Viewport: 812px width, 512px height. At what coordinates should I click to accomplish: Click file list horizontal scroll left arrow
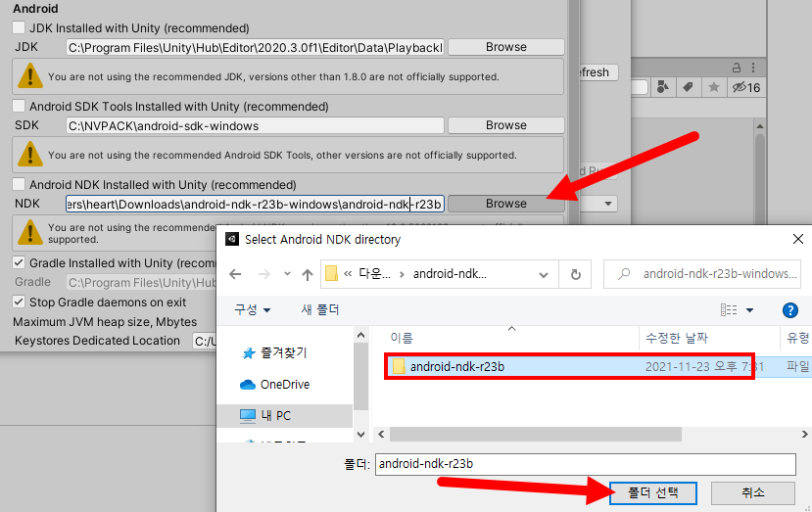(382, 434)
